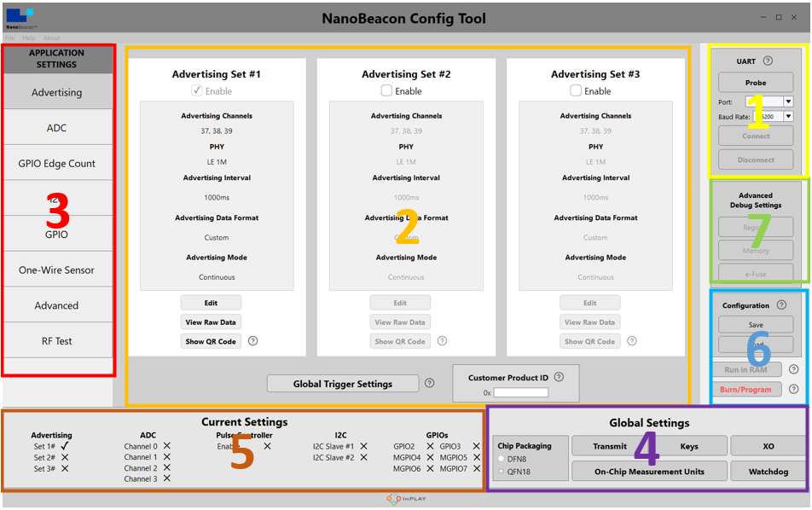Click help icon beside Burn/Program button
Screen dimensions: 812x510
click(794, 389)
